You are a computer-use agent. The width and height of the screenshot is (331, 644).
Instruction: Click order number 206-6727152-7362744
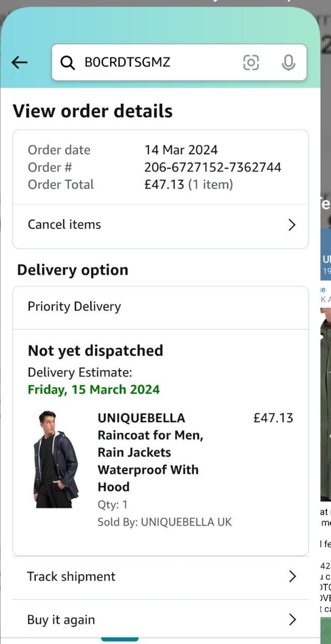213,167
